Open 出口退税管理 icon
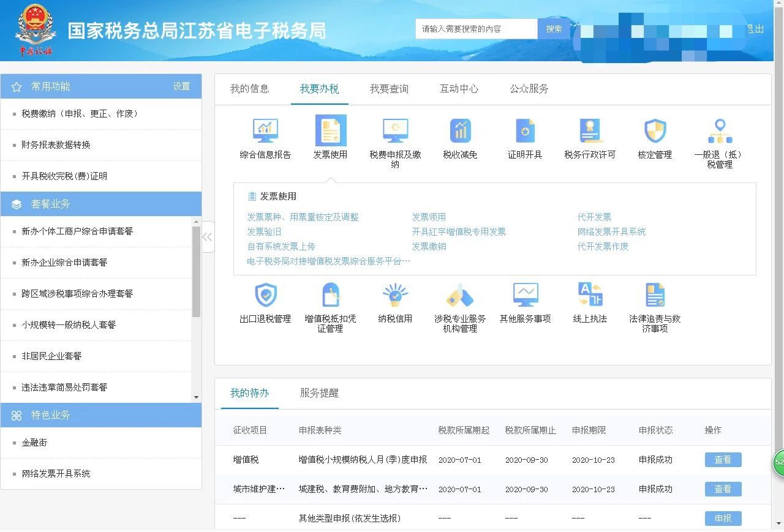784x532 pixels. coord(265,295)
